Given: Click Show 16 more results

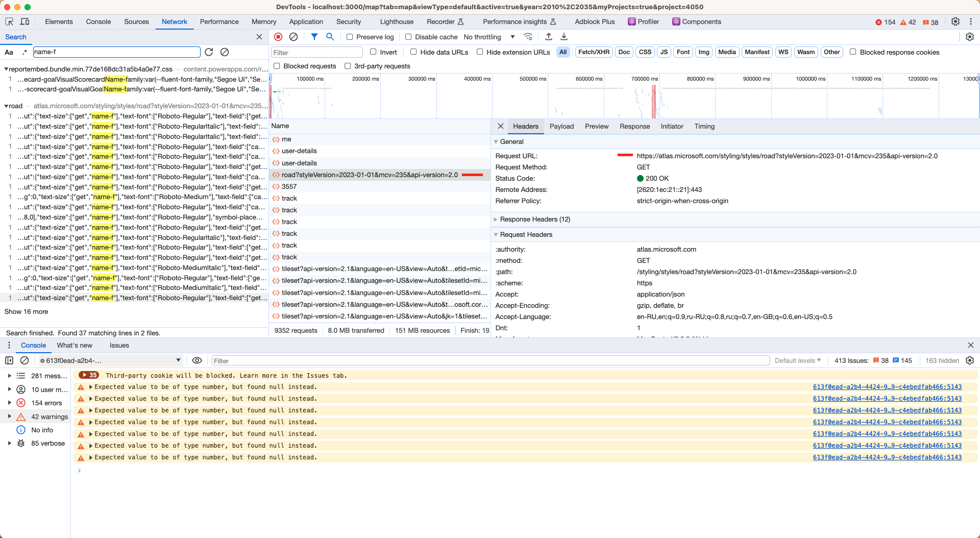Looking at the screenshot, I should point(26,311).
